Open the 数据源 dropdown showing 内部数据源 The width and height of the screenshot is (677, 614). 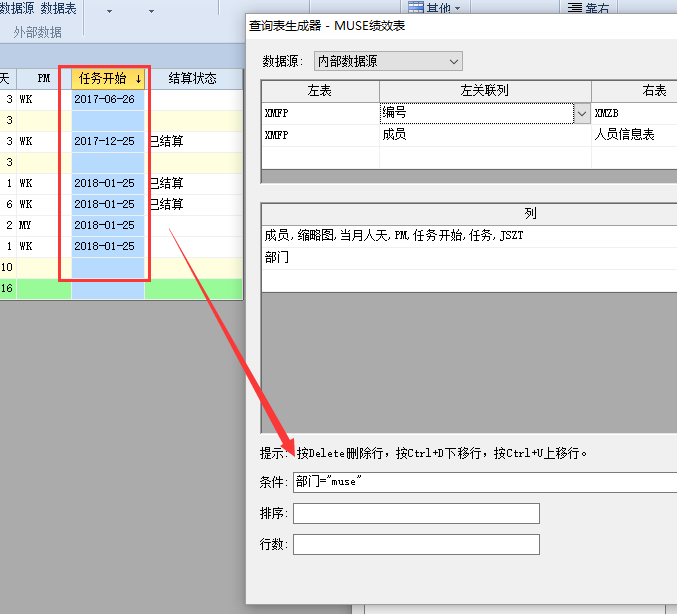388,61
